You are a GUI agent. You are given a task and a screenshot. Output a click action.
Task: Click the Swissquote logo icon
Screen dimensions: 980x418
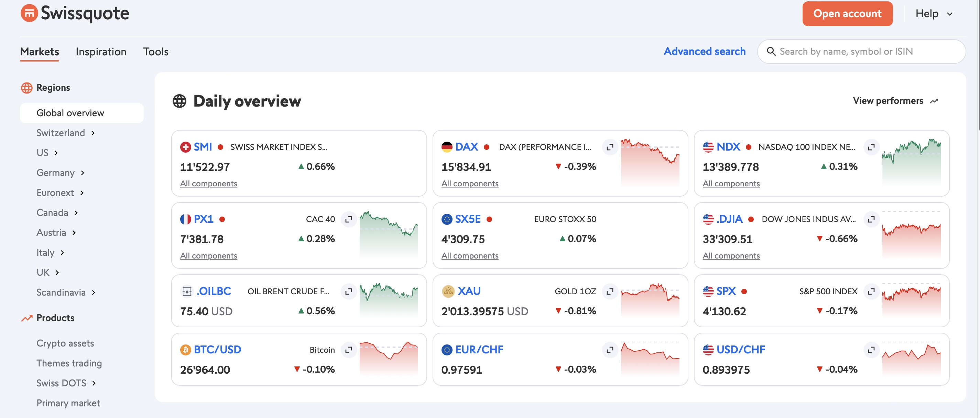pos(29,13)
